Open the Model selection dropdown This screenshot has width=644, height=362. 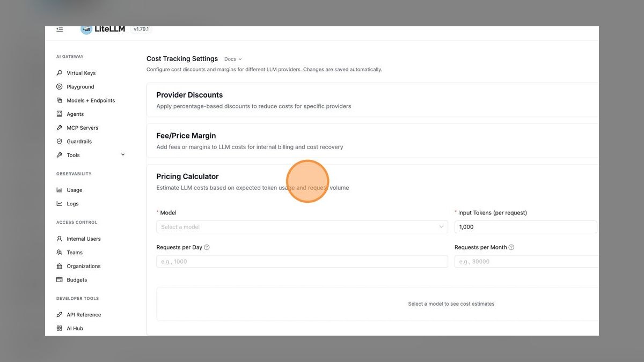tap(302, 227)
